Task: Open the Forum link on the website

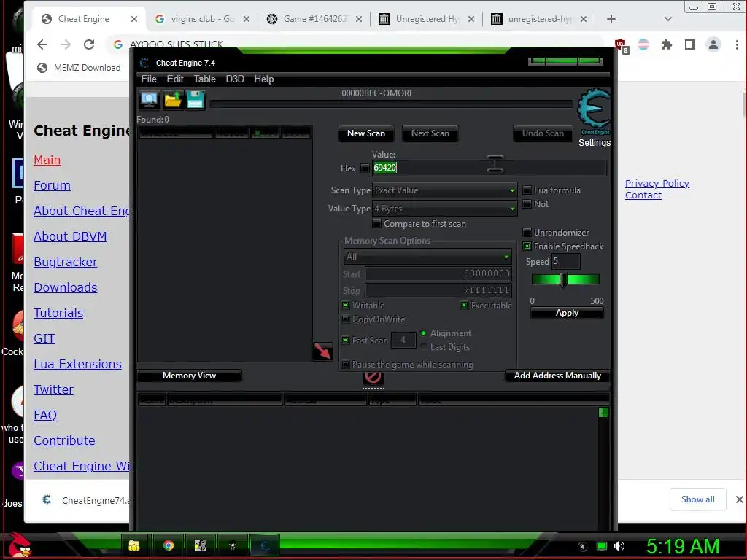Action: pos(52,185)
